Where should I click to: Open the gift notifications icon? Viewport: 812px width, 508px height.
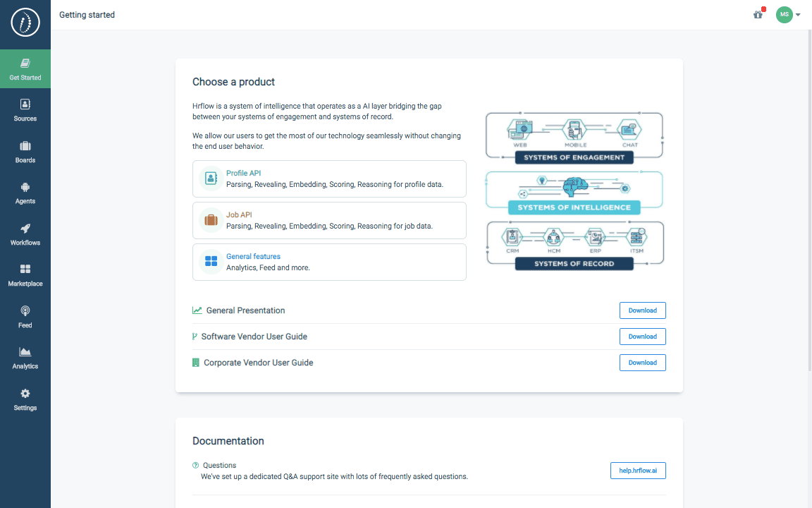click(x=758, y=15)
